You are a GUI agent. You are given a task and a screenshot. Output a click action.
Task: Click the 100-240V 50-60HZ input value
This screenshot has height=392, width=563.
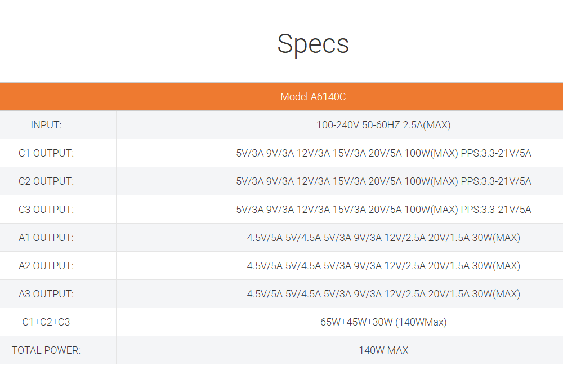(x=383, y=125)
